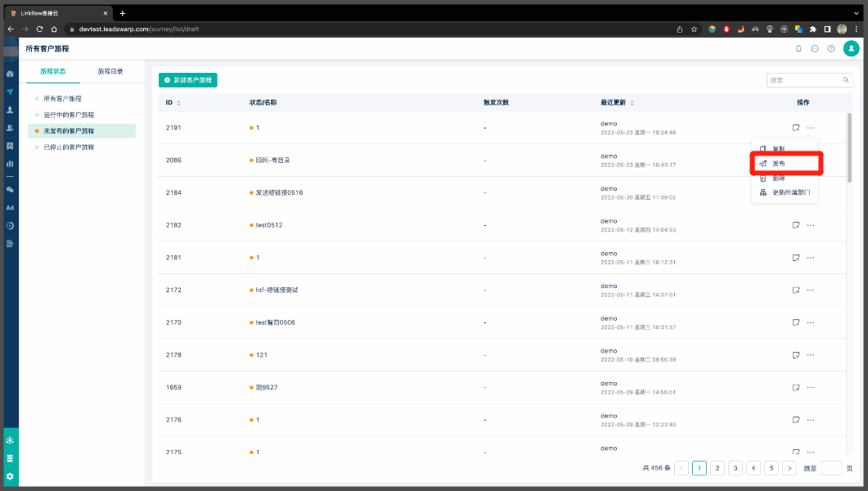
Task: Click the journey name 发送短链接0516
Action: point(279,192)
